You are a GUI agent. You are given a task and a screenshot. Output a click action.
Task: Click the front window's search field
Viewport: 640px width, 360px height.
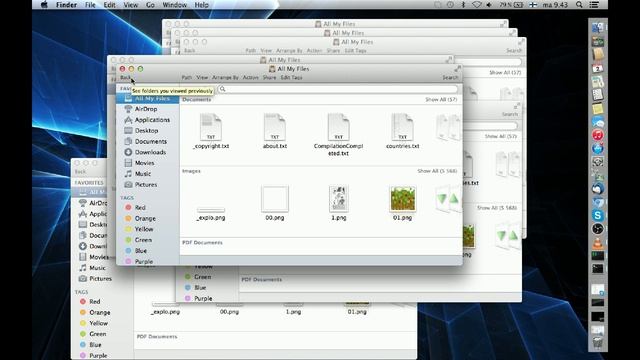coord(338,89)
